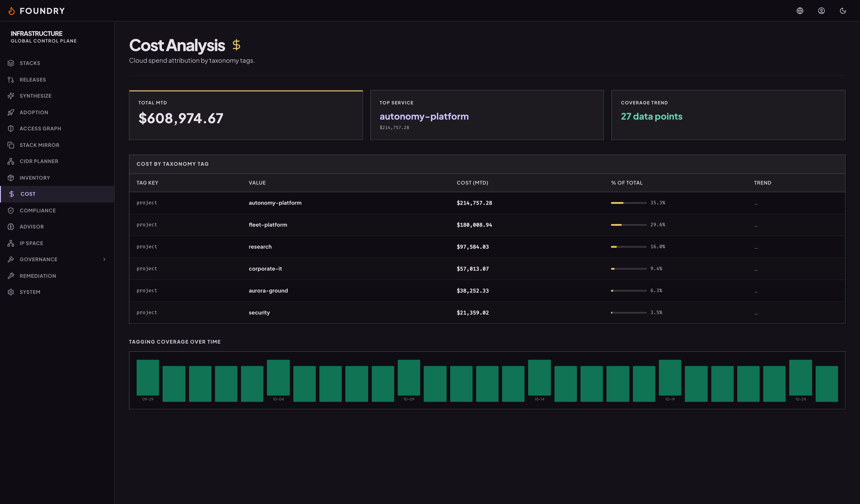The image size is (860, 504).
Task: Click the $97,584.03 cost cell
Action: click(x=473, y=247)
